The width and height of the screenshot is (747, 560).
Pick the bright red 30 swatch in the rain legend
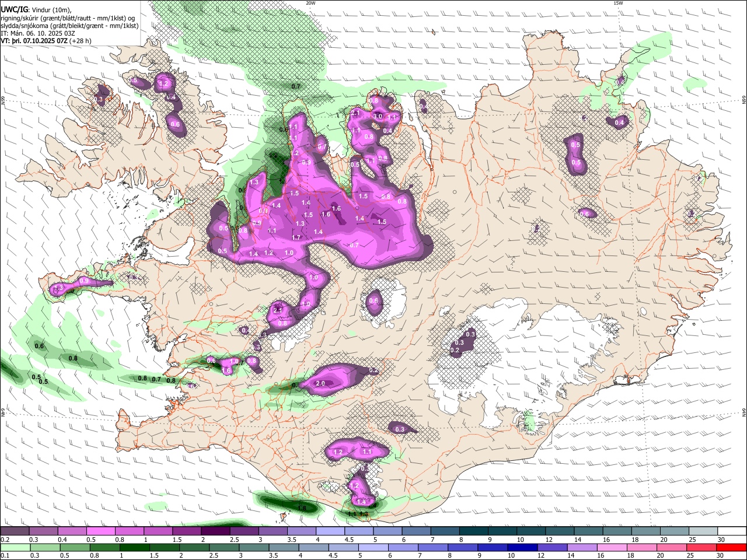point(732,547)
